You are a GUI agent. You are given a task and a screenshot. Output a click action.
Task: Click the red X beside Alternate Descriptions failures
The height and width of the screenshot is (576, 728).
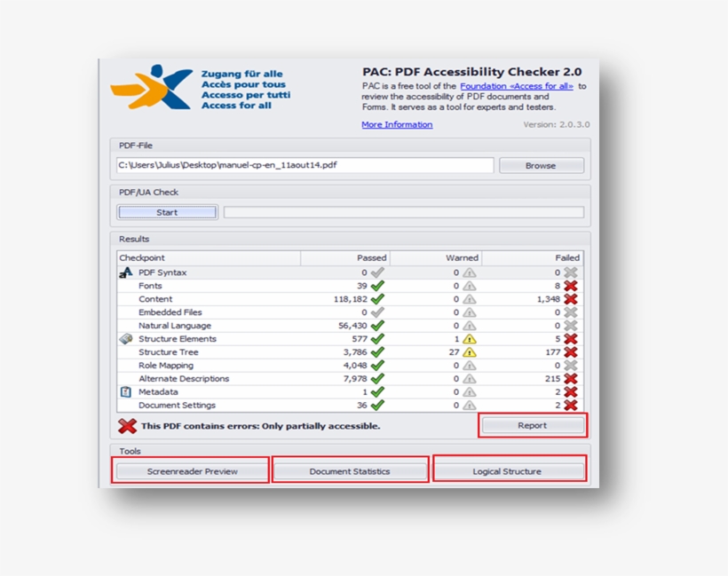pyautogui.click(x=573, y=378)
